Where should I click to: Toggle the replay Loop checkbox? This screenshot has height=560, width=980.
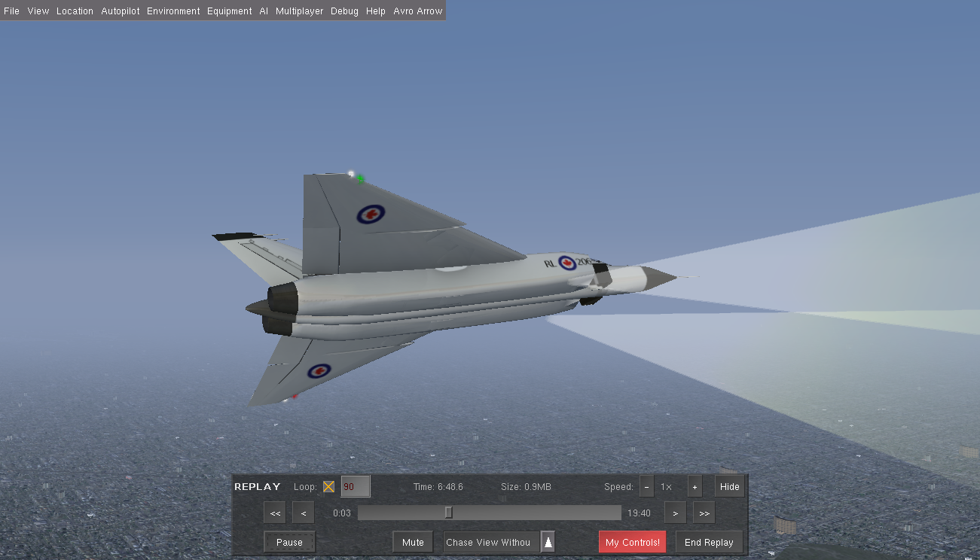click(328, 486)
